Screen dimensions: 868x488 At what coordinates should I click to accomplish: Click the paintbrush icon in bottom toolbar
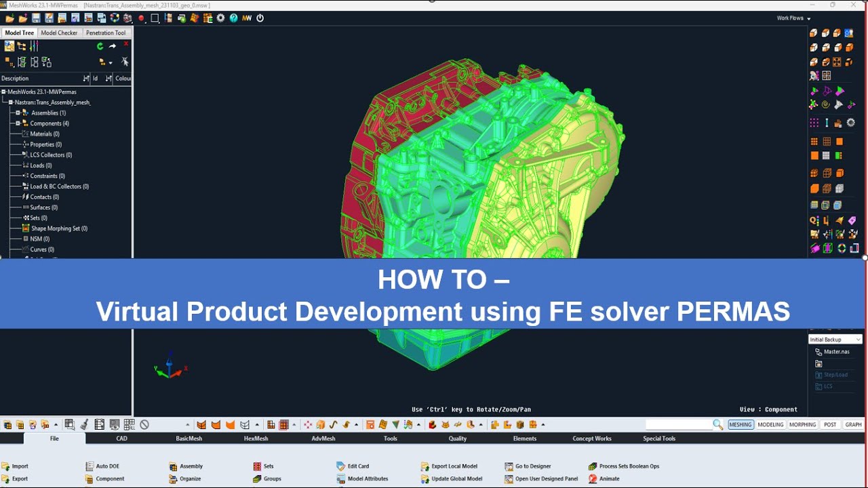[84, 425]
